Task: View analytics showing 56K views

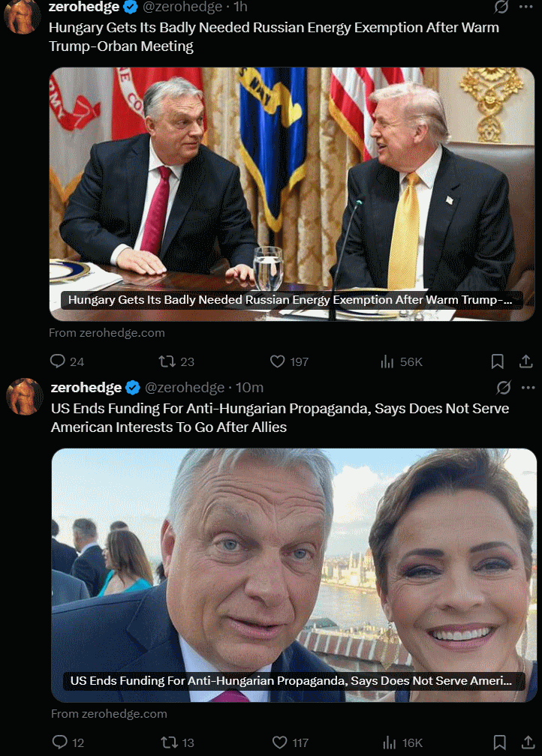Action: click(x=402, y=361)
